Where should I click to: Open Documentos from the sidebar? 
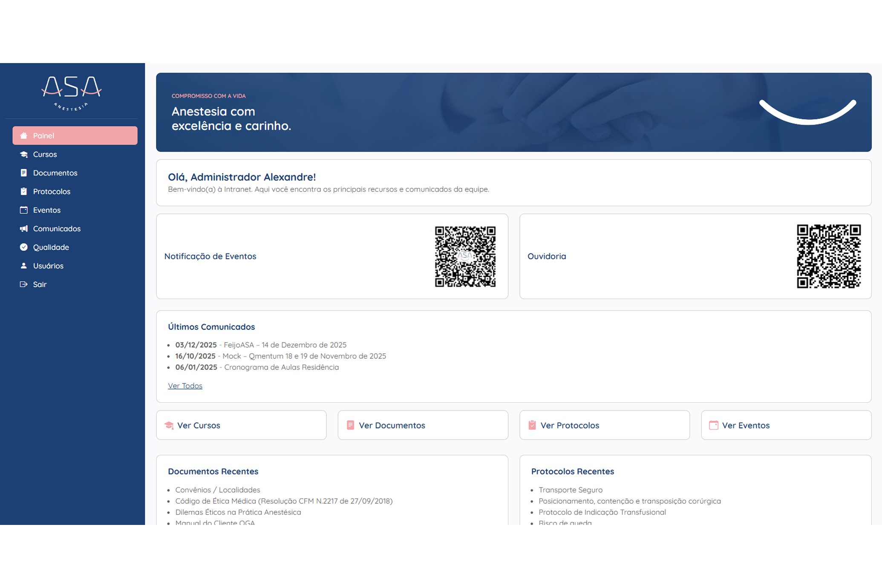click(75, 173)
